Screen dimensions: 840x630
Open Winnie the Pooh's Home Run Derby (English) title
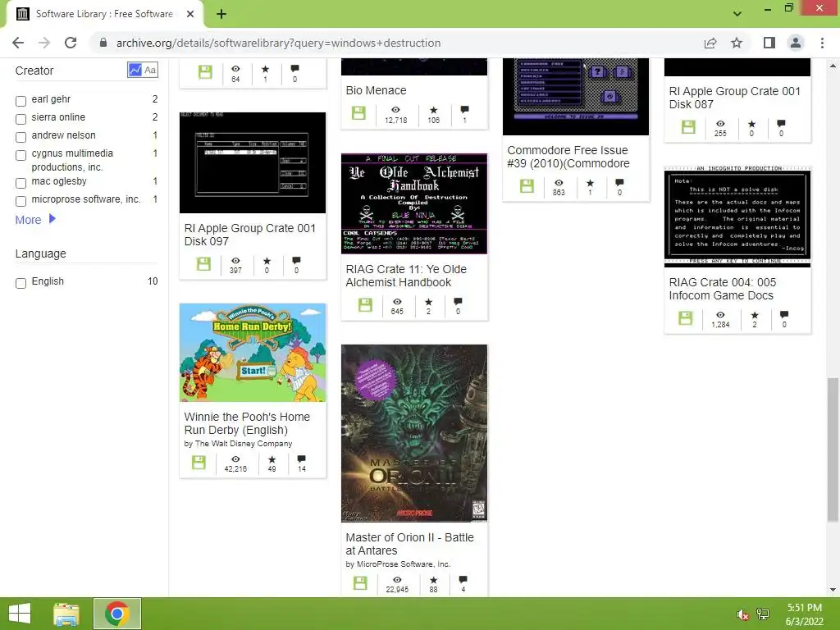pos(247,423)
